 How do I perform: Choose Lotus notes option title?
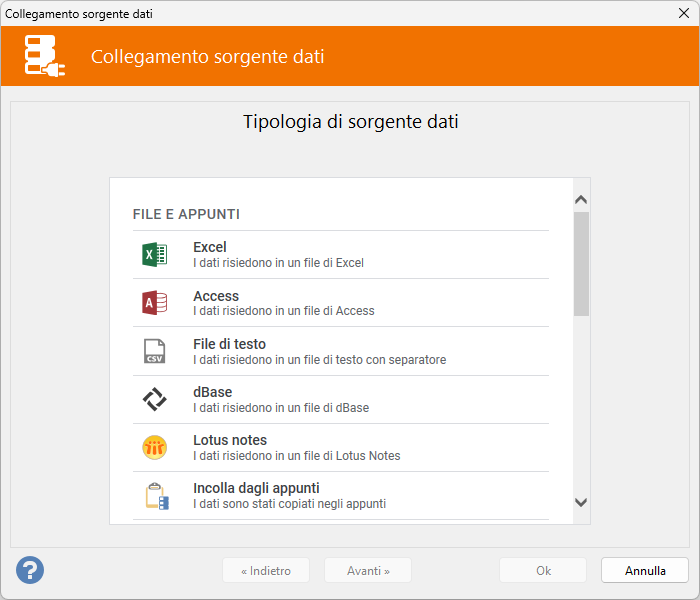pyautogui.click(x=230, y=440)
